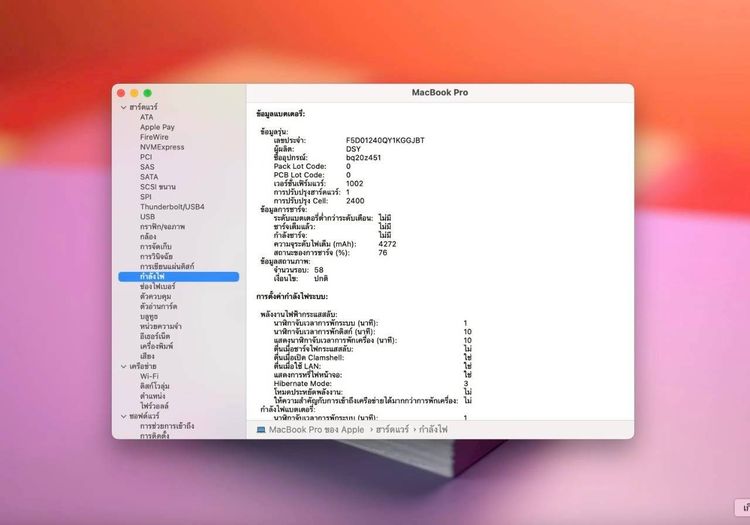The height and width of the screenshot is (525, 750).
Task: Open การเขียนแผ่นดิสก์ (Disc Burning)
Action: coord(167,266)
